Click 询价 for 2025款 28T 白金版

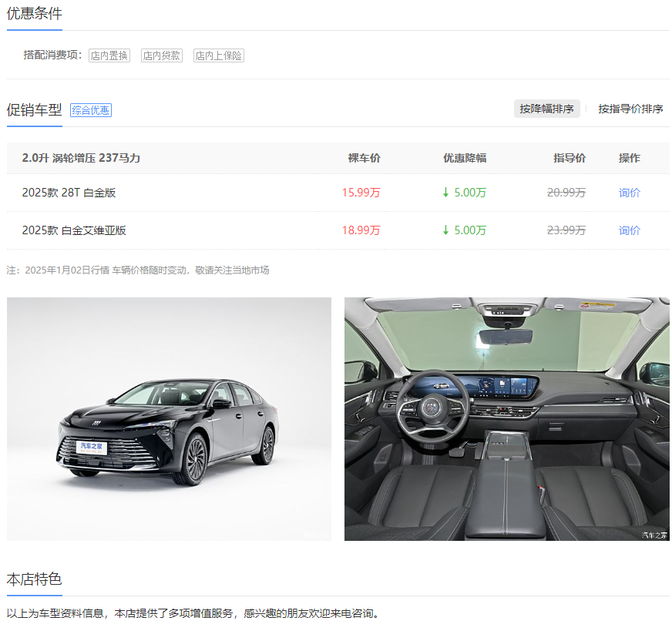click(629, 193)
